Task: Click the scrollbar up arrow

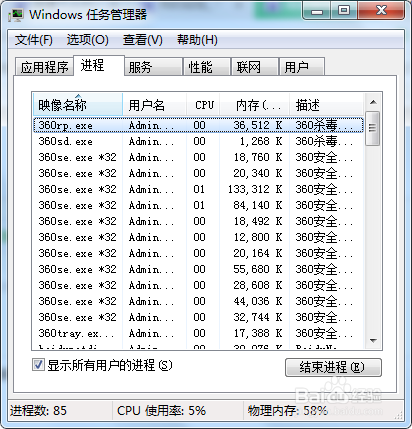Action: (373, 102)
